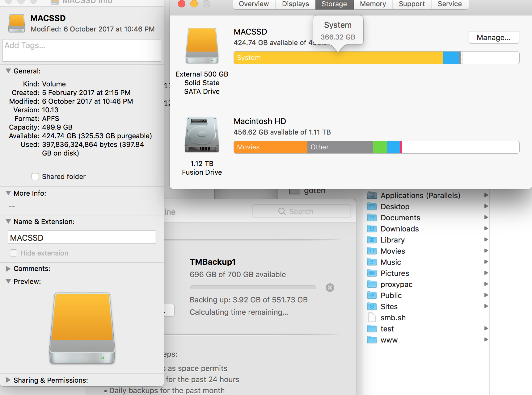Select the Downloads folder icon

(x=372, y=229)
